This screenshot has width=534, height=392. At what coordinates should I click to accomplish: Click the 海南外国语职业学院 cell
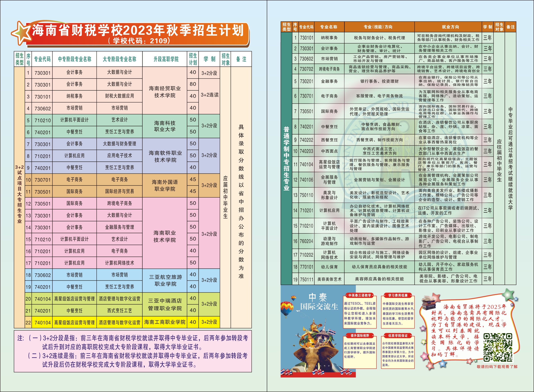(165, 185)
